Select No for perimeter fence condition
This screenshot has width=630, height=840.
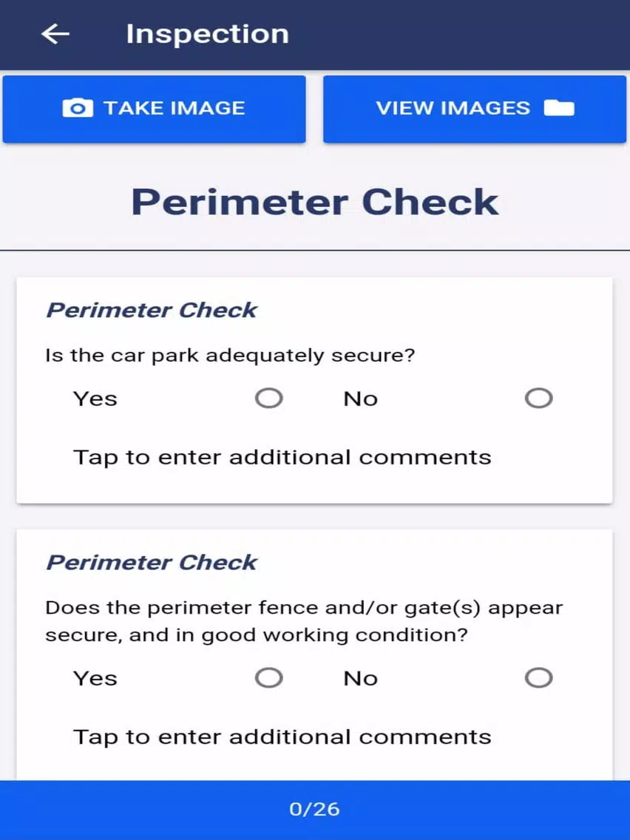(538, 677)
